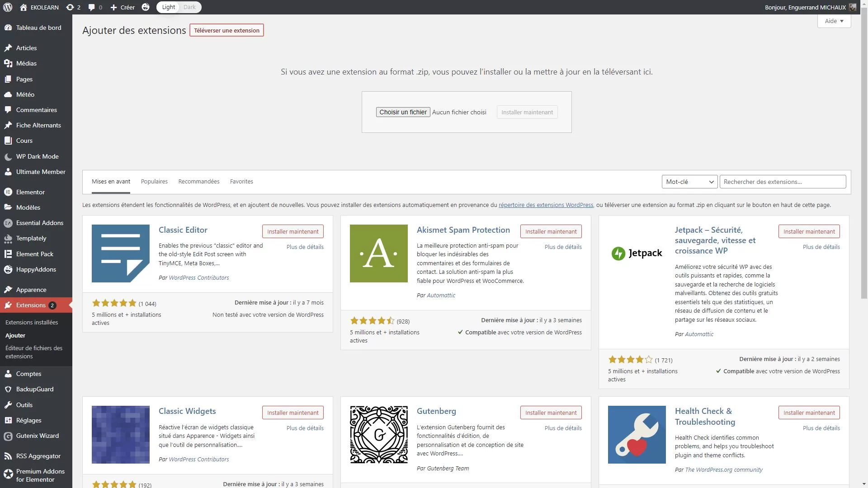The width and height of the screenshot is (868, 488).
Task: Open Fiche Alternants menu item
Action: click(36, 125)
